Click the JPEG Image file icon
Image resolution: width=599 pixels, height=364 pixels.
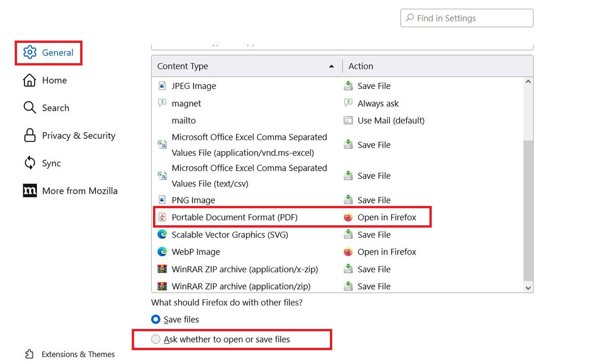tap(162, 86)
